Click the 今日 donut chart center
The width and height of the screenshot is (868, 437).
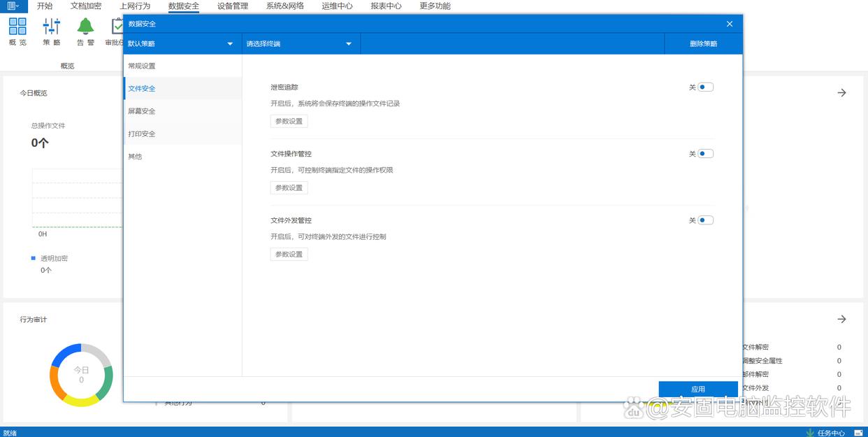(x=81, y=375)
